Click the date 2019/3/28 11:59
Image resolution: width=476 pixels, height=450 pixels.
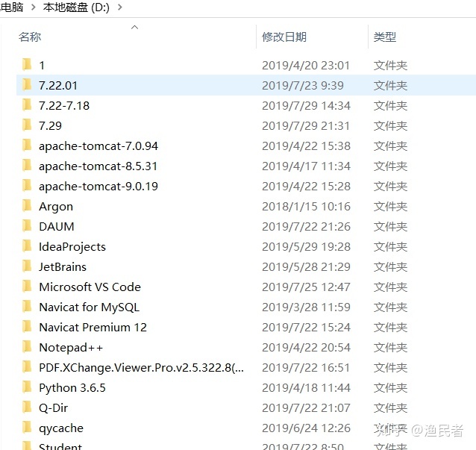pos(307,307)
